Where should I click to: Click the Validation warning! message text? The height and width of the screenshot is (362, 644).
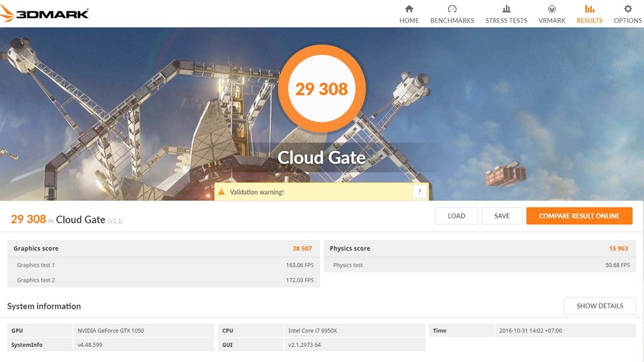tap(257, 192)
